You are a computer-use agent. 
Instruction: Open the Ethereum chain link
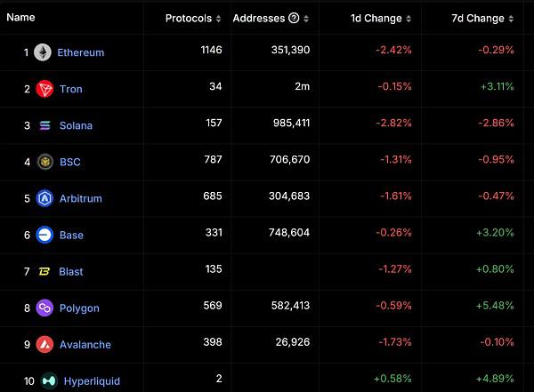coord(81,52)
